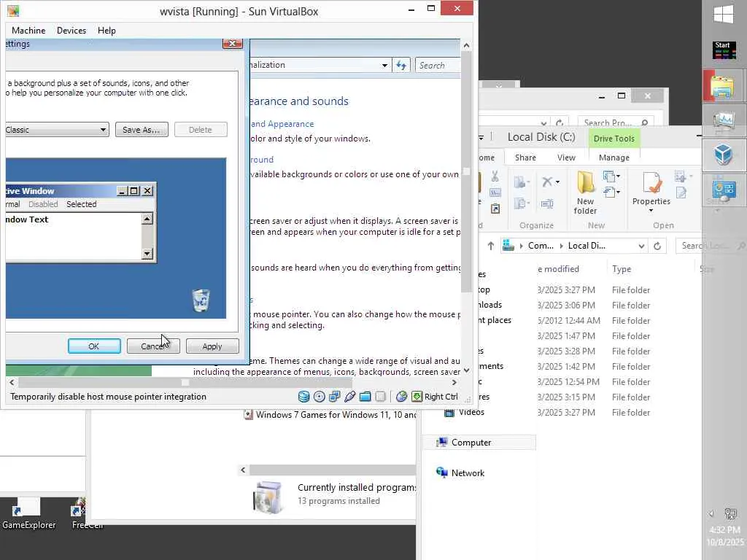
Task: Click Vista Search field in Personalization window
Action: click(438, 65)
